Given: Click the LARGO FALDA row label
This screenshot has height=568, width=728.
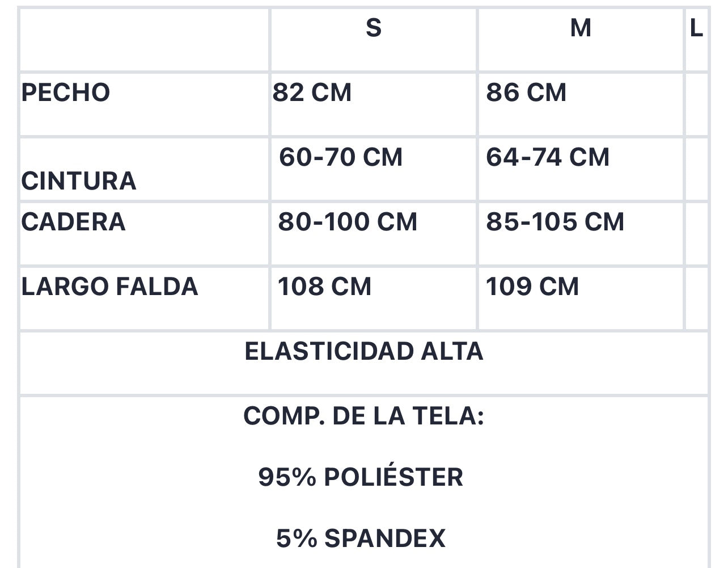Looking at the screenshot, I should pyautogui.click(x=109, y=287).
